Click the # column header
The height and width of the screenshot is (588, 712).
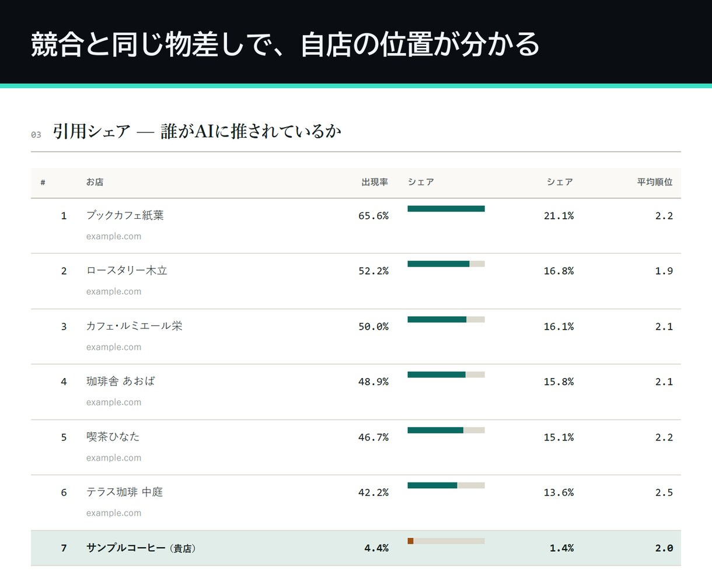coord(43,183)
